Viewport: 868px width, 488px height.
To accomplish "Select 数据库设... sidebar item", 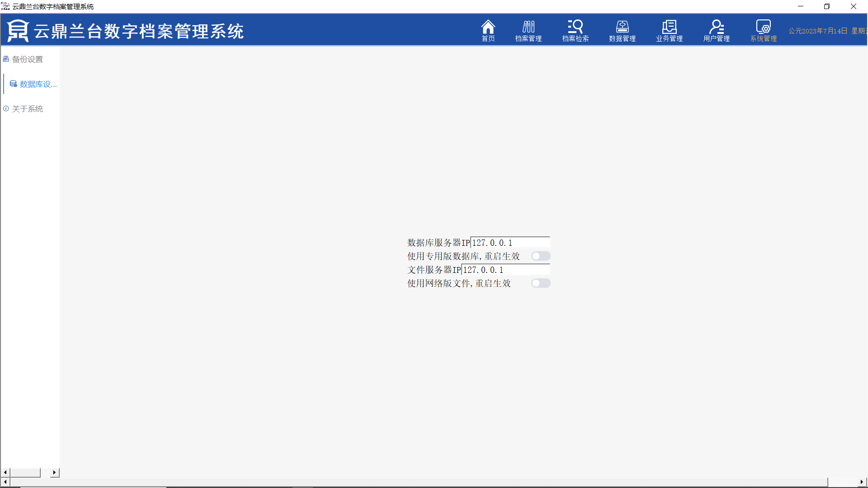I will 38,84.
